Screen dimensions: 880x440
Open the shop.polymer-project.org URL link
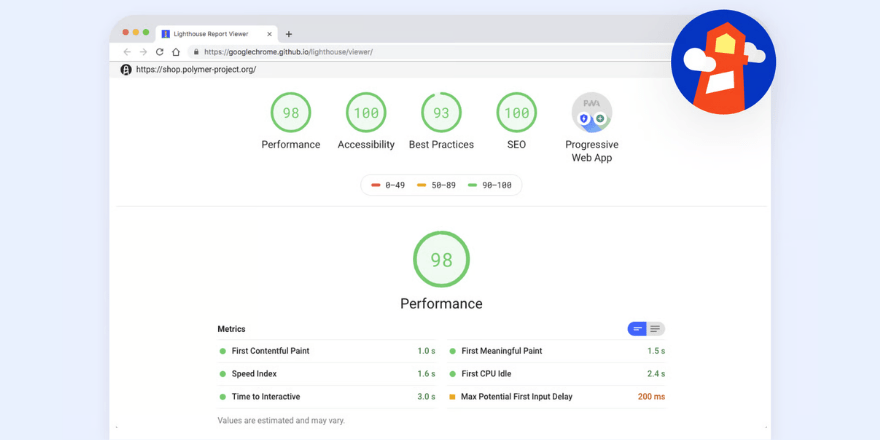point(196,70)
